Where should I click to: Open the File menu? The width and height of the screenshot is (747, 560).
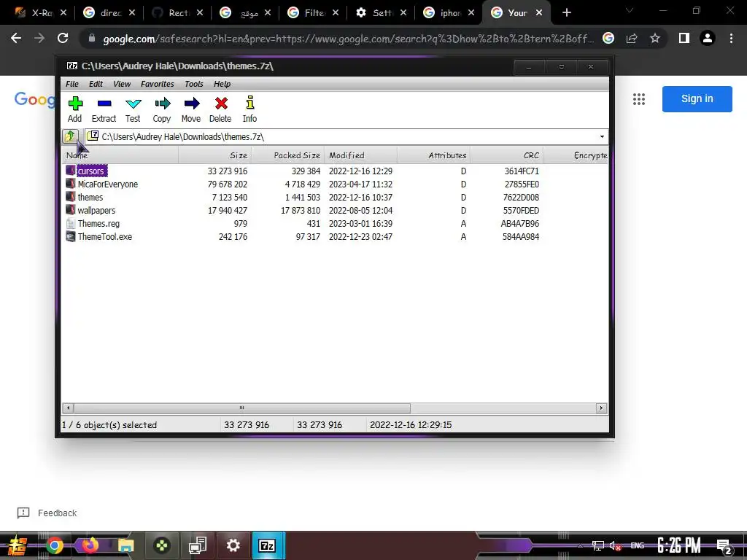click(x=72, y=84)
